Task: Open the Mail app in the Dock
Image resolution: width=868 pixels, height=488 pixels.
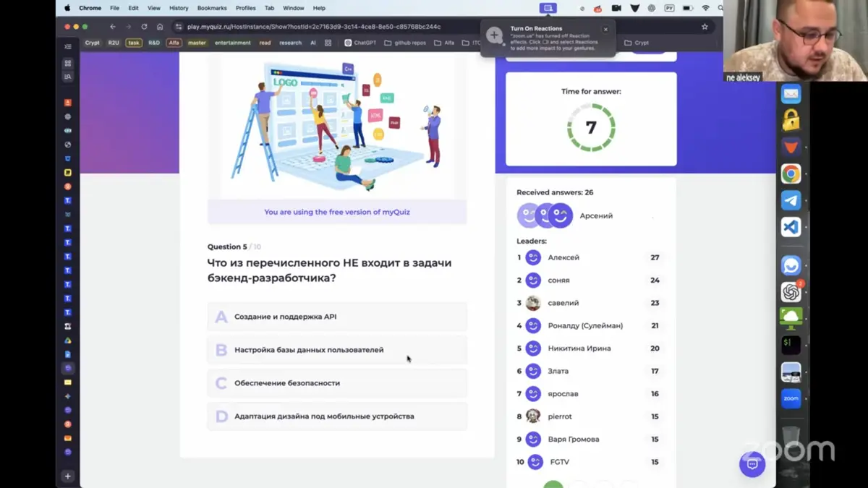Action: 791,94
